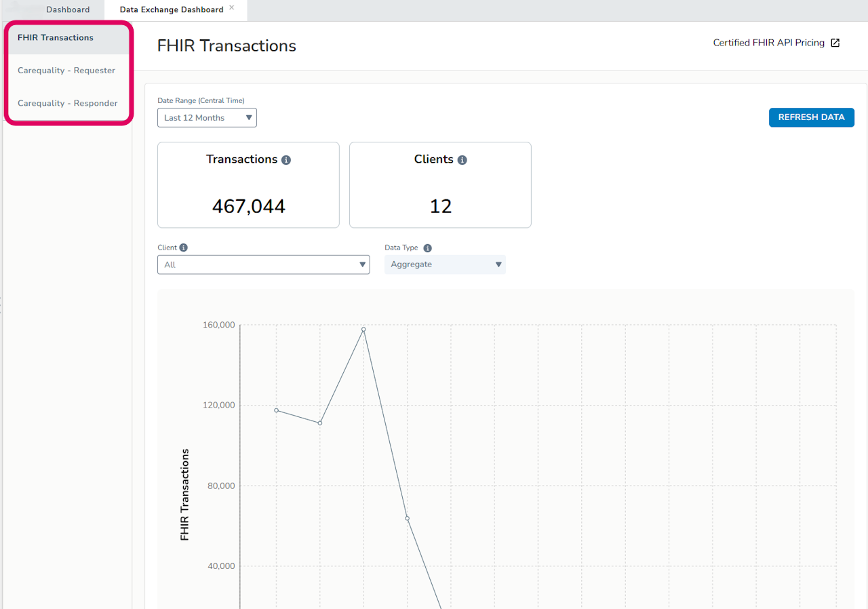Select the Data Exchange Dashboard tab
The height and width of the screenshot is (609, 868).
coord(172,9)
